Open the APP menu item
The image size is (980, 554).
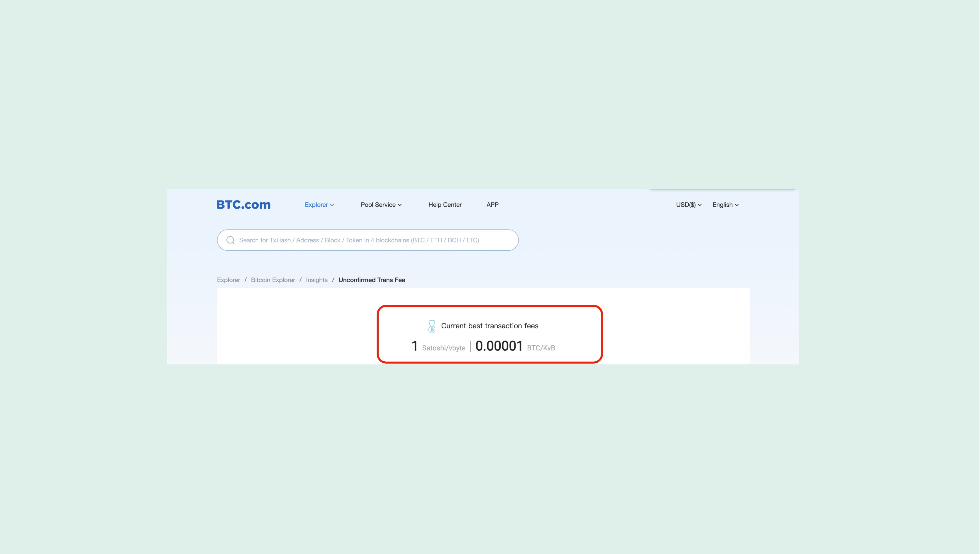point(492,205)
